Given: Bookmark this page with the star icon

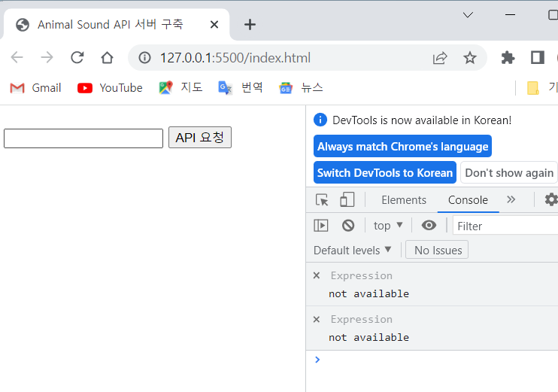Looking at the screenshot, I should pyautogui.click(x=470, y=57).
